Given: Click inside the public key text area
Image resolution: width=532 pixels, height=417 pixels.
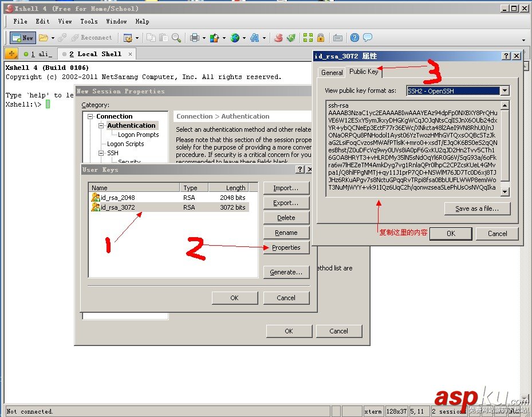Looking at the screenshot, I should coord(412,148).
